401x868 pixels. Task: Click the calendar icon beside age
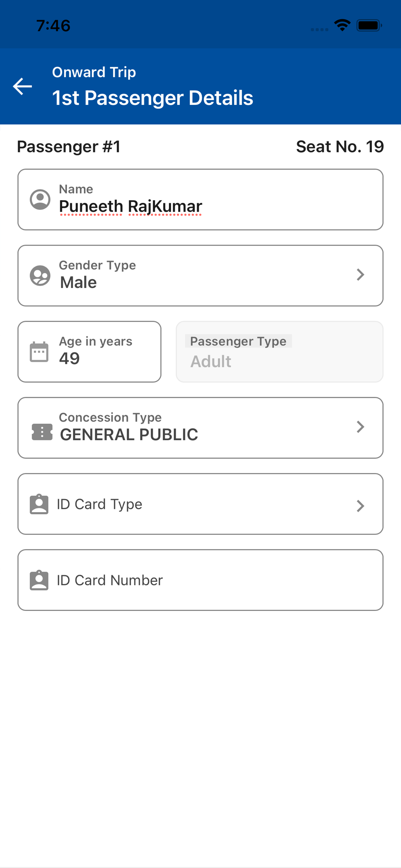pos(39,352)
